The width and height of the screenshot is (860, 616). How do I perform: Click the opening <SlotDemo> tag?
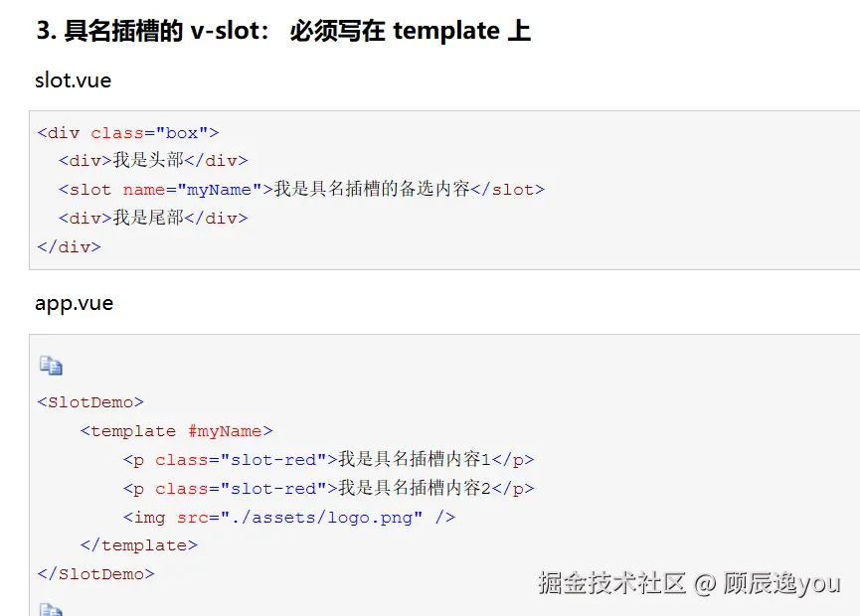pyautogui.click(x=90, y=402)
